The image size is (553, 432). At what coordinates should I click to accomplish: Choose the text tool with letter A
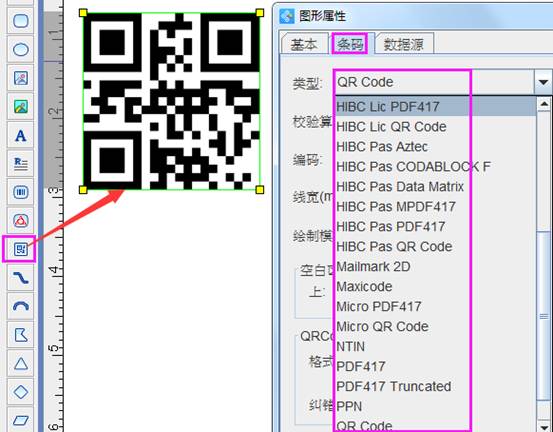tap(21, 135)
